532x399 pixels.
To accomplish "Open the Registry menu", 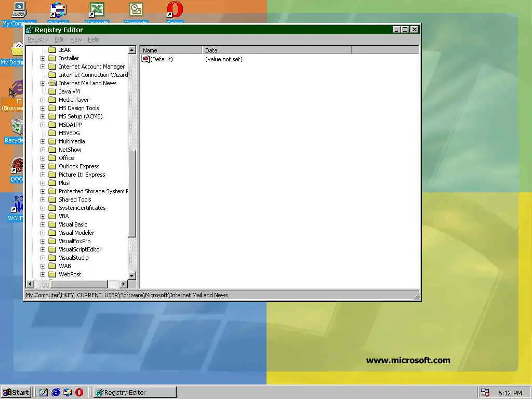I will 38,39.
